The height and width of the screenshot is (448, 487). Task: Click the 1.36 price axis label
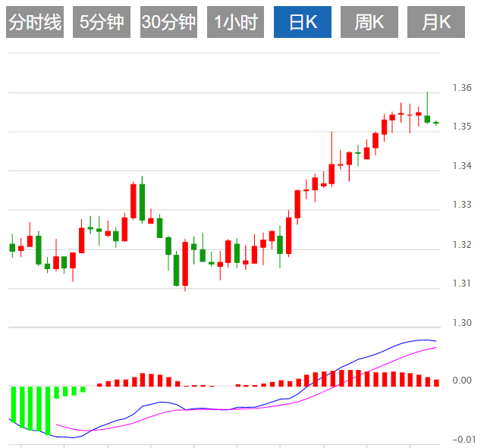pos(462,88)
